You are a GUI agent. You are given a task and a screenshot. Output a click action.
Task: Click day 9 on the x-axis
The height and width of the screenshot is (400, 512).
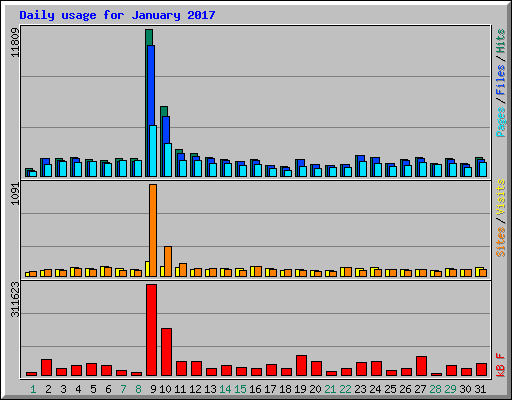click(153, 389)
